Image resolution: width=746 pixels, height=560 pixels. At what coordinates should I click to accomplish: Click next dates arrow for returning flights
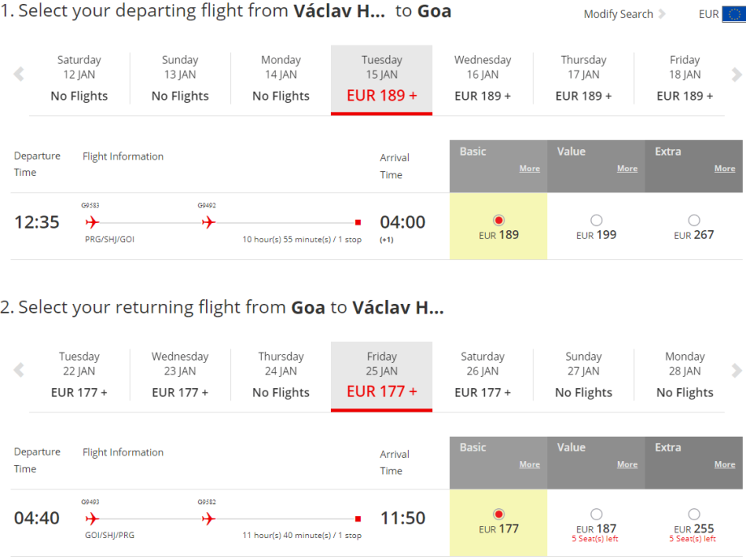pos(736,371)
